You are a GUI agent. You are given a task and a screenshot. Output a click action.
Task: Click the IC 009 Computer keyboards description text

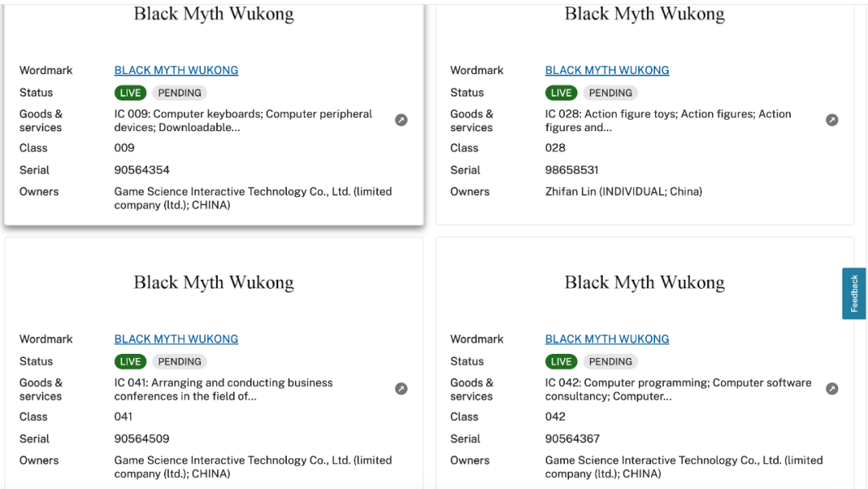pos(243,121)
